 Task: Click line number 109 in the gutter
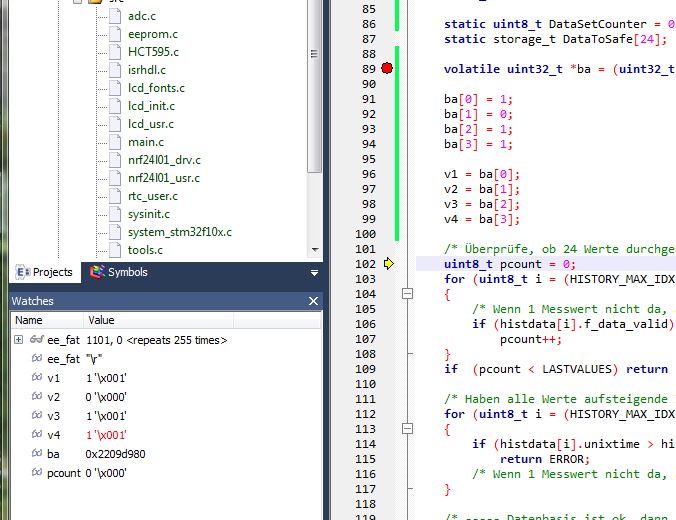[x=366, y=369]
